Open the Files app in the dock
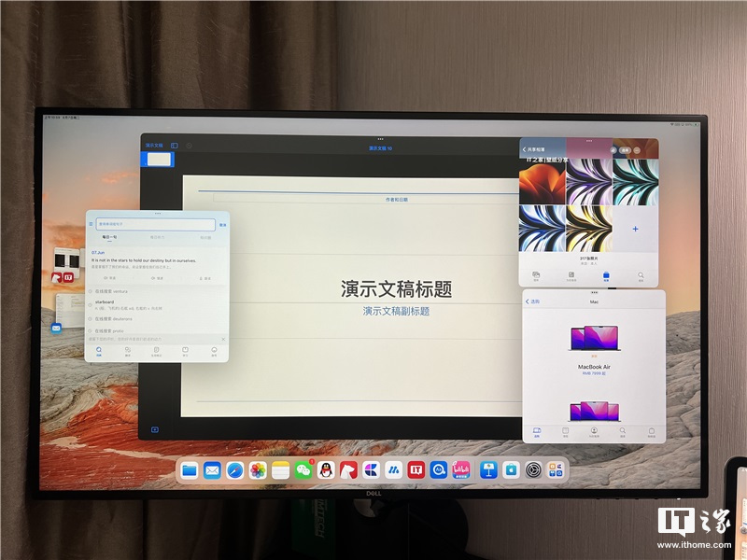The image size is (747, 560). coord(190,470)
